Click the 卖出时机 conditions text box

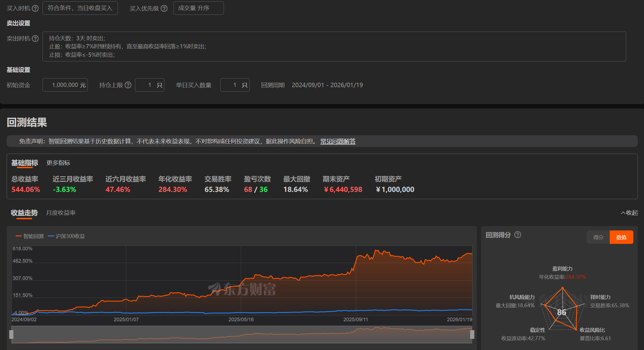[x=334, y=46]
